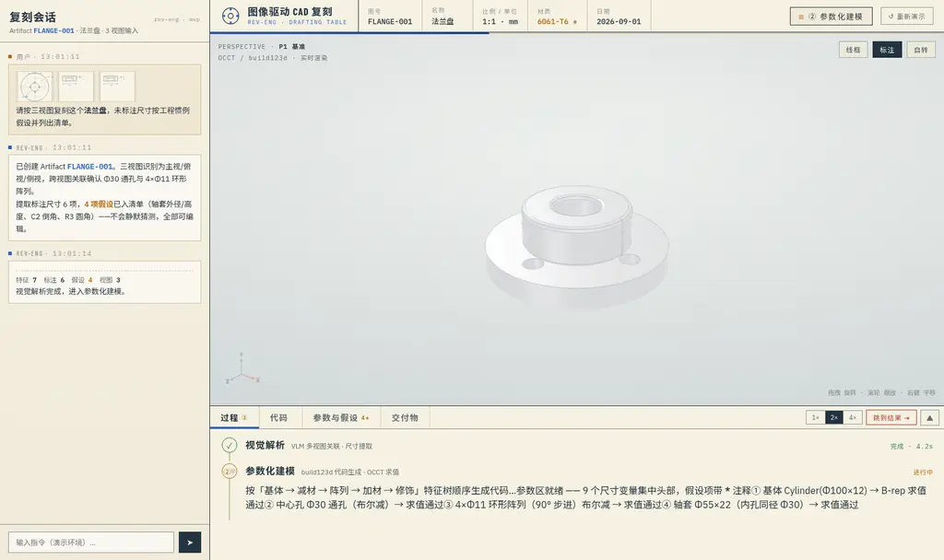Click the name value 法兰盘 in header

point(442,22)
